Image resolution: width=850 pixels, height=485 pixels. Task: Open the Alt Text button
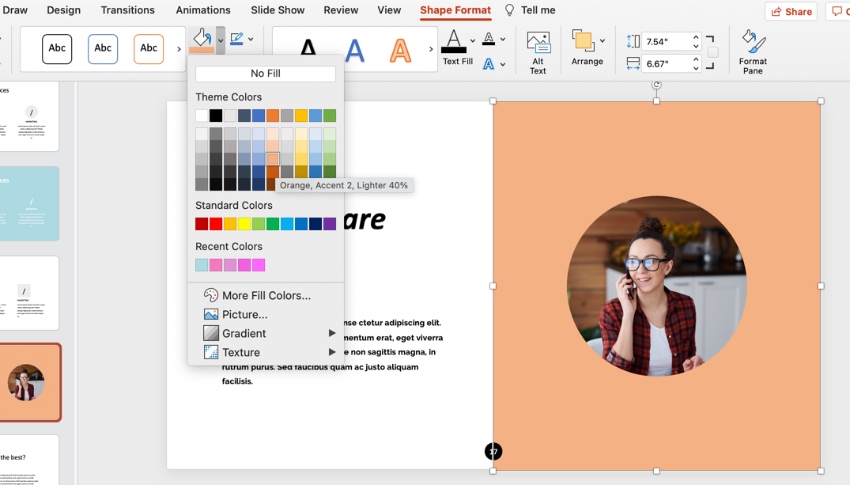pos(538,52)
